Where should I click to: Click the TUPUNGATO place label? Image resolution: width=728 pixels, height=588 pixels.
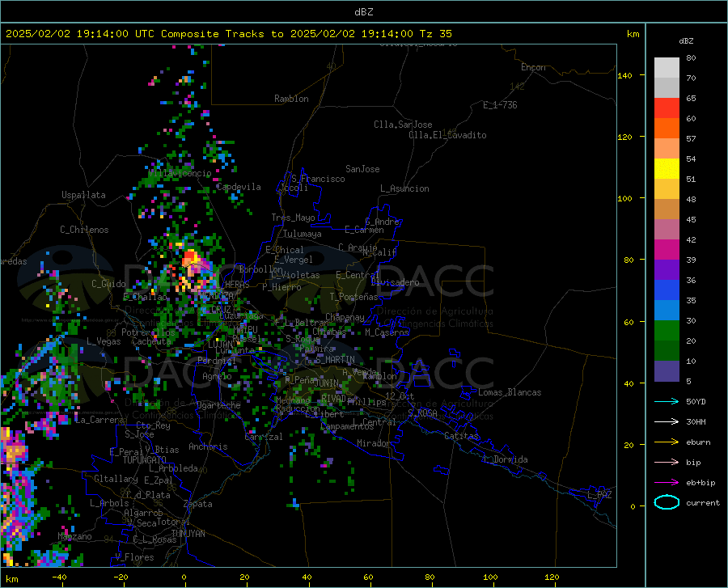pos(145,460)
